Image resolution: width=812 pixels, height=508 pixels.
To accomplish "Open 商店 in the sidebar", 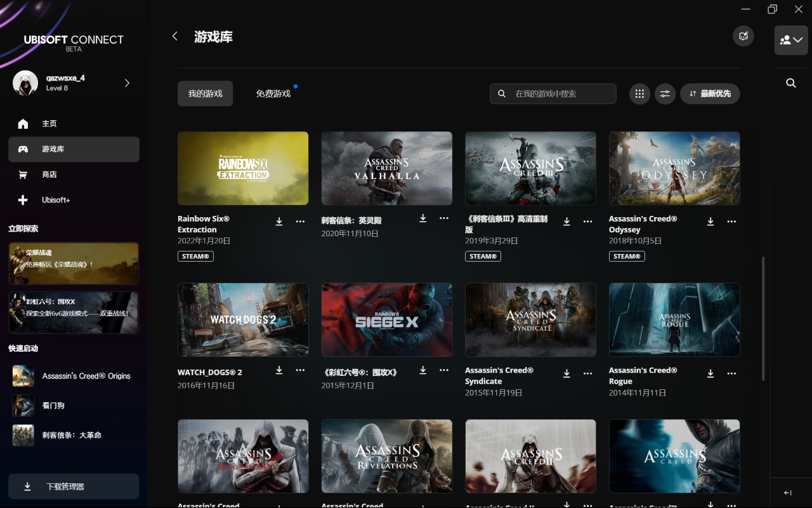I will pos(74,175).
